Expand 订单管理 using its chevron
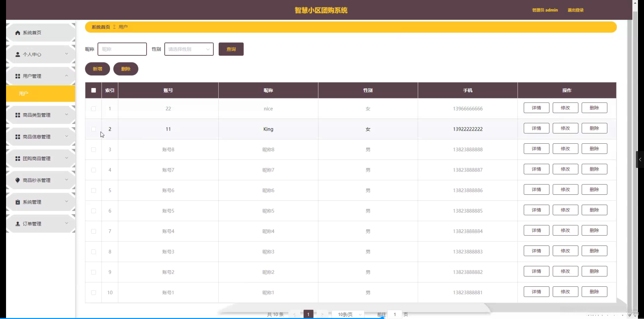The width and height of the screenshot is (644, 319). tap(66, 223)
